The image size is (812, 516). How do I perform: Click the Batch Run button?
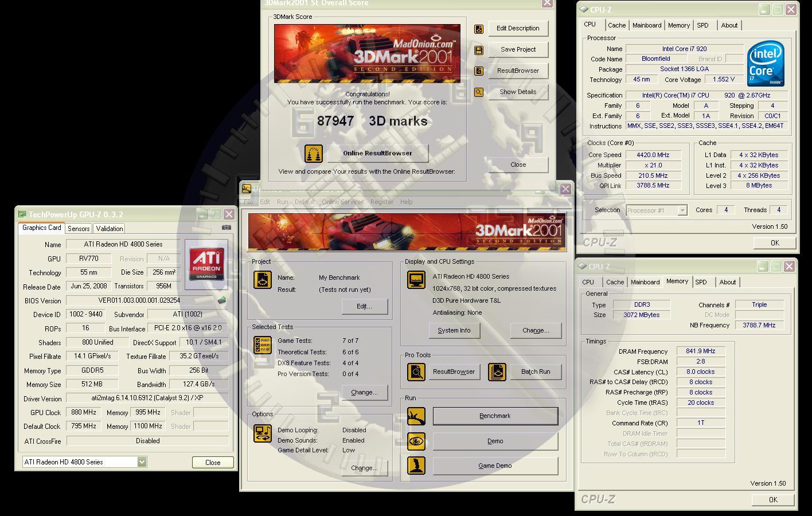point(536,372)
